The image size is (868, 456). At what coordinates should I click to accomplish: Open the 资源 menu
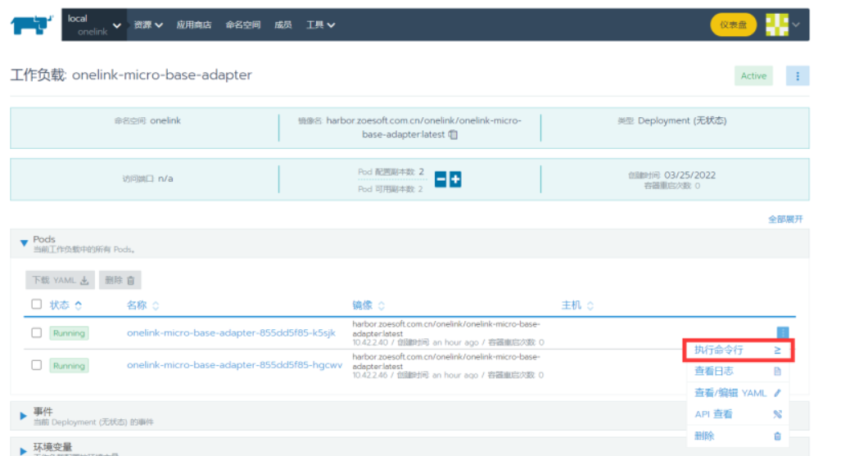click(x=147, y=25)
